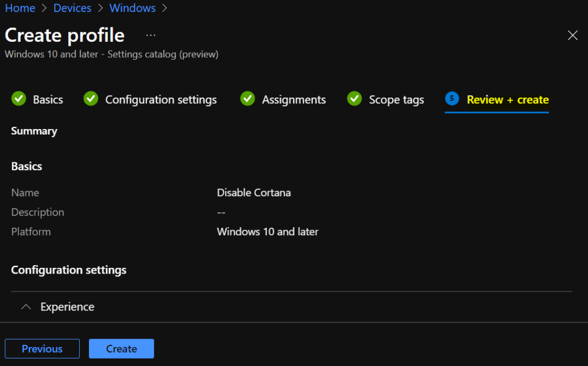Click the Previous button
Image resolution: width=588 pixels, height=366 pixels.
(42, 349)
